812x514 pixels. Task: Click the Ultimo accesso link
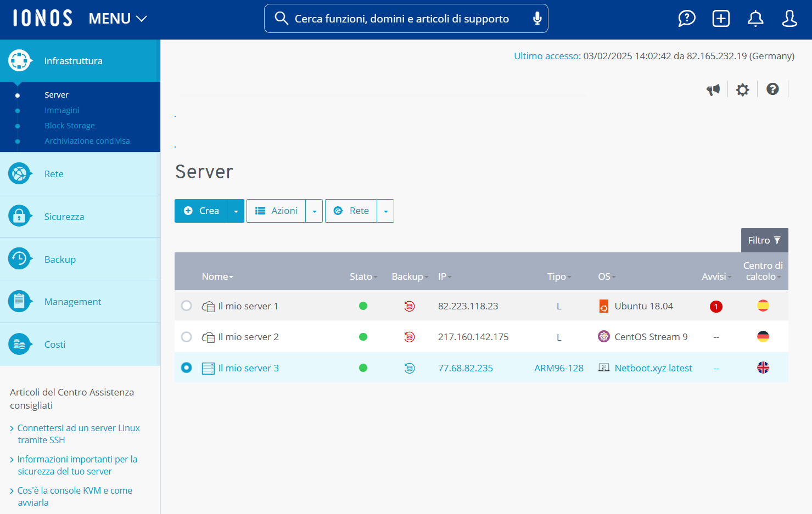click(546, 56)
